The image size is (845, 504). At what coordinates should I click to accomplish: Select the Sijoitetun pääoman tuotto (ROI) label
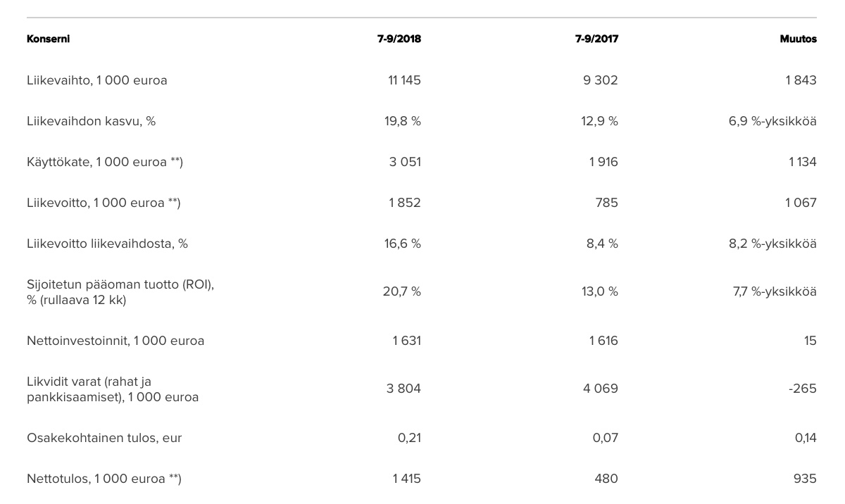click(120, 284)
